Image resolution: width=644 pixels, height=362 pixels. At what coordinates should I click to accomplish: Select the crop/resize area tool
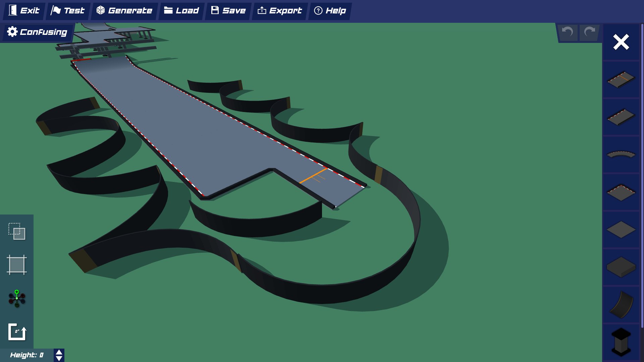16,265
